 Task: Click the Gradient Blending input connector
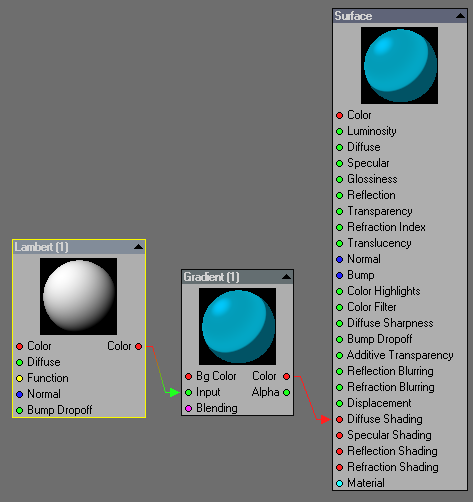coord(188,408)
